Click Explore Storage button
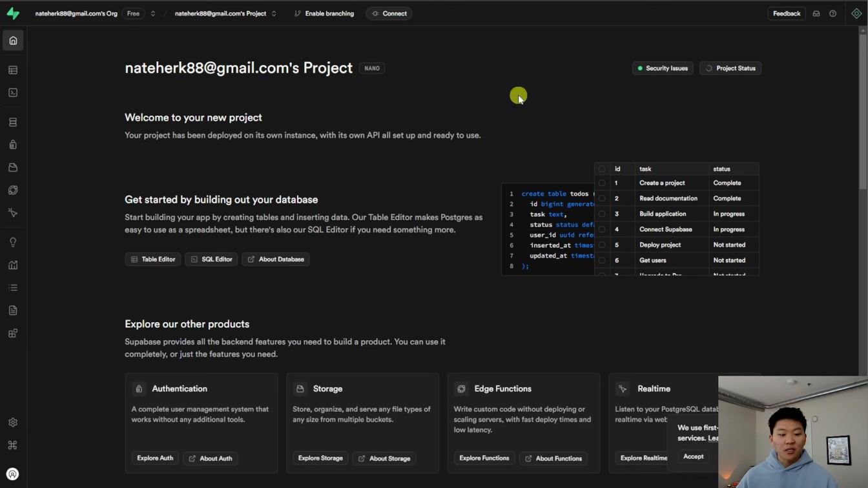 point(320,458)
